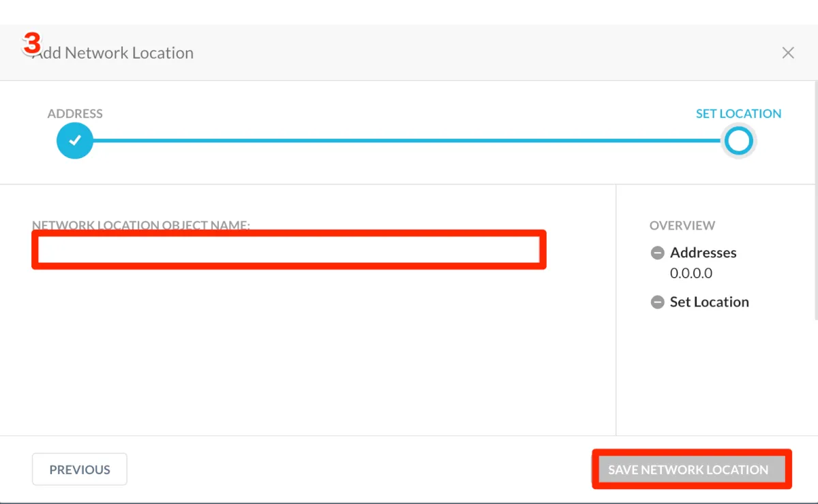Go back with the Previous button

point(80,469)
